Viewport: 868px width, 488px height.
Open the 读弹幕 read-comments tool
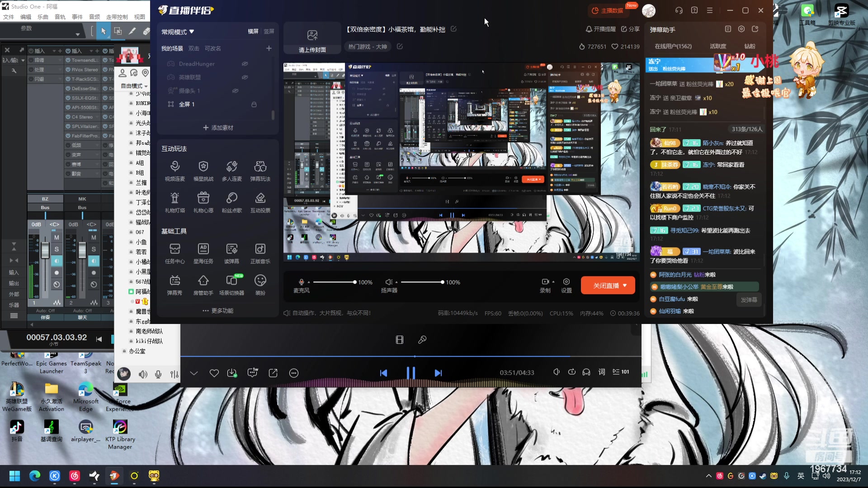click(231, 253)
